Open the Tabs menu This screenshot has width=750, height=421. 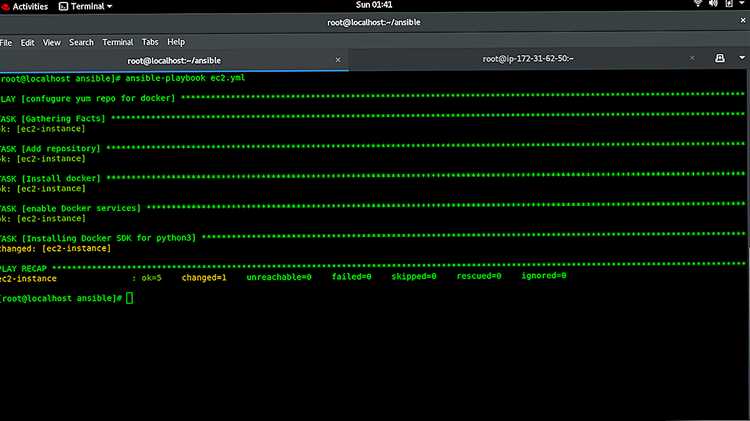tap(150, 42)
